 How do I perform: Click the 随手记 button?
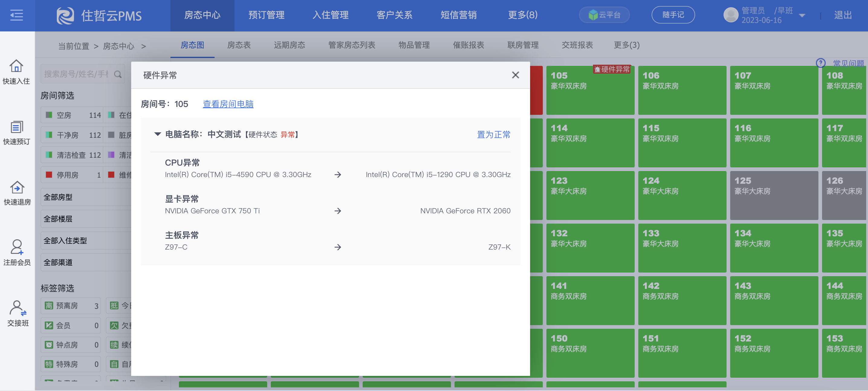[x=673, y=15]
